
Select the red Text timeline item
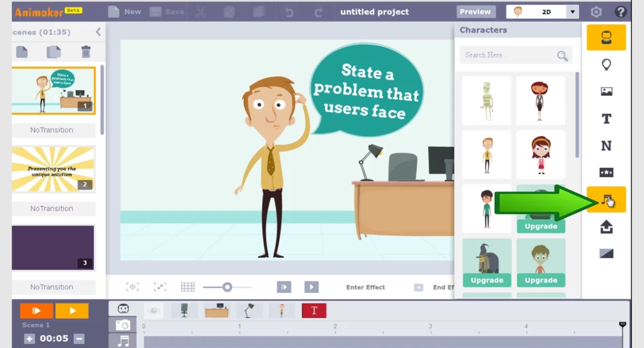pos(314,311)
